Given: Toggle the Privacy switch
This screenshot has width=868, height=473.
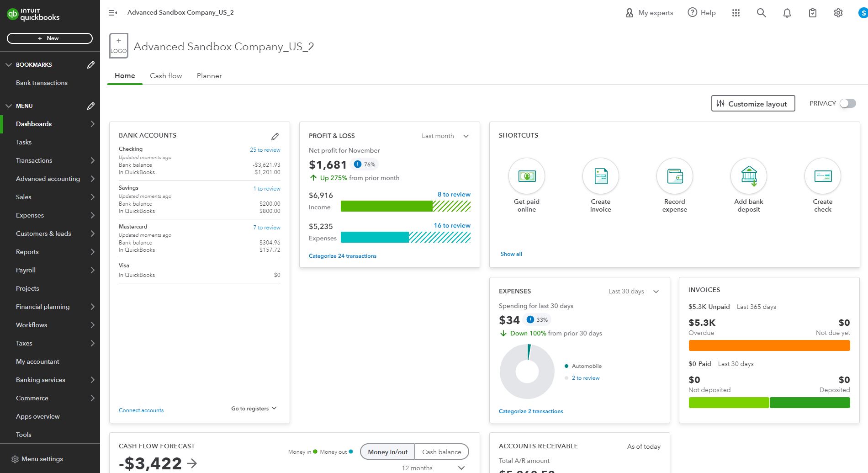Looking at the screenshot, I should 848,103.
